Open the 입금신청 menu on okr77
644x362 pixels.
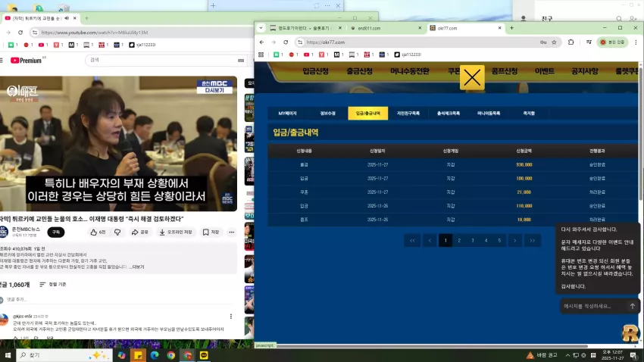point(315,71)
